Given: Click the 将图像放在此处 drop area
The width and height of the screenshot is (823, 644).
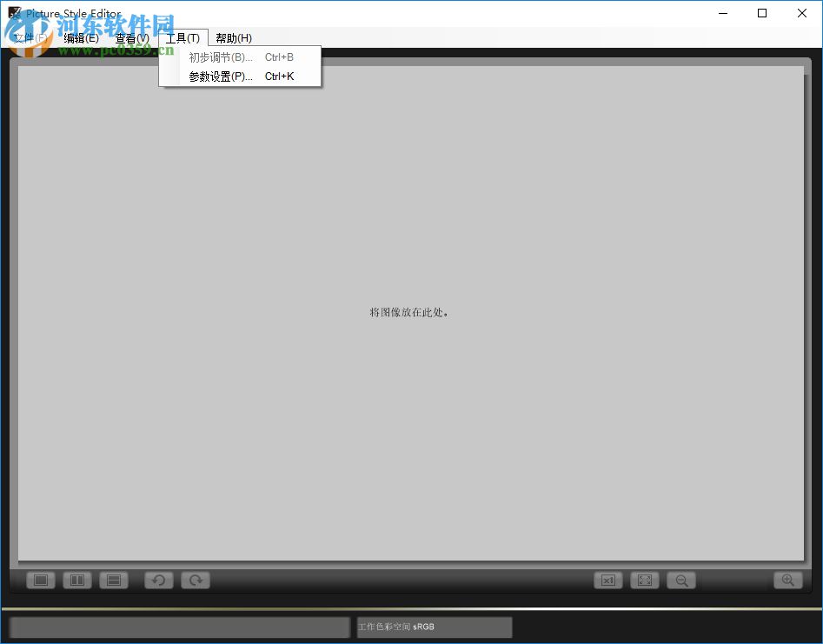Looking at the screenshot, I should tap(408, 313).
